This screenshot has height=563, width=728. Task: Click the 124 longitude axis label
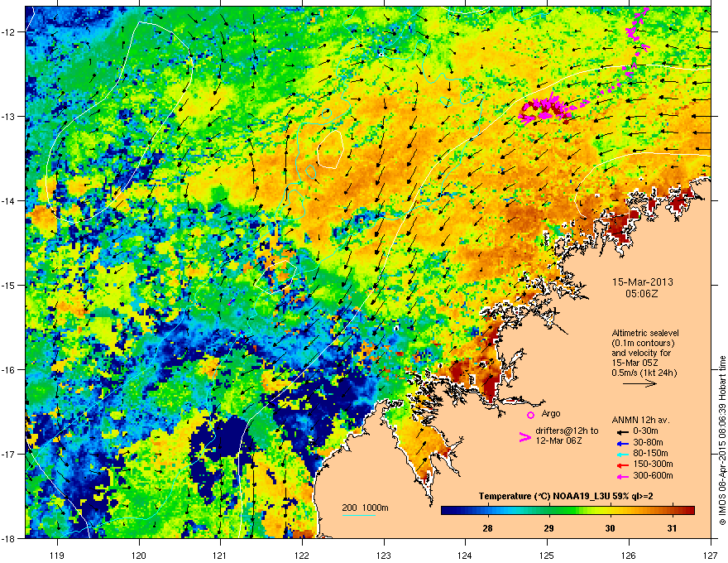coord(465,555)
